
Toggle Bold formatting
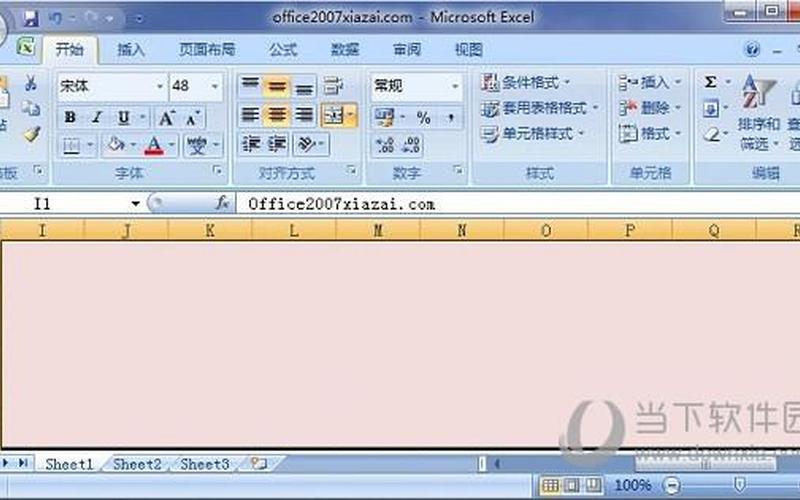[x=70, y=118]
